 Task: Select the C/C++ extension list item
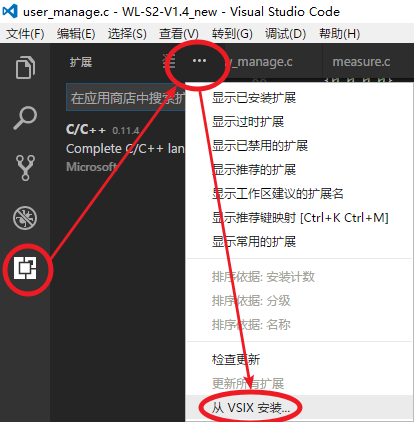[x=125, y=148]
